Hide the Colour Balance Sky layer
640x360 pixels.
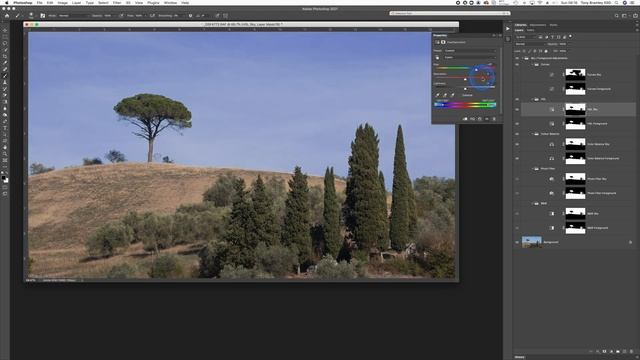[517, 144]
